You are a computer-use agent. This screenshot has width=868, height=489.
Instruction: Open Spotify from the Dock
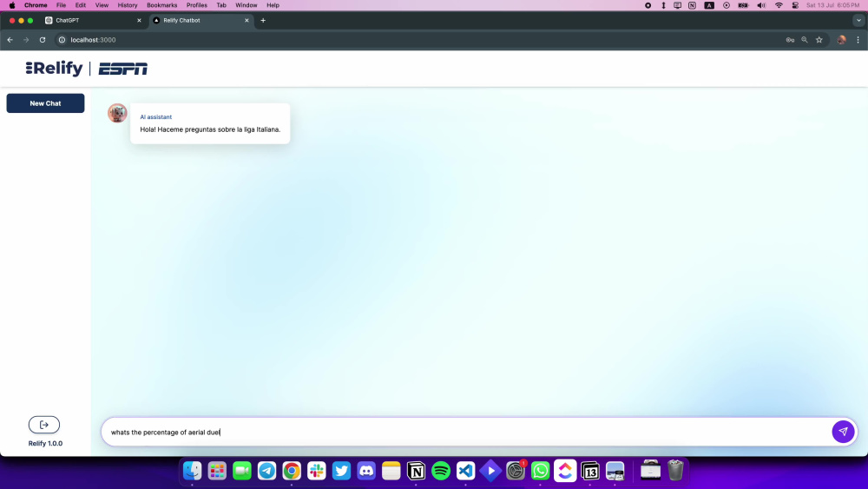click(x=441, y=471)
